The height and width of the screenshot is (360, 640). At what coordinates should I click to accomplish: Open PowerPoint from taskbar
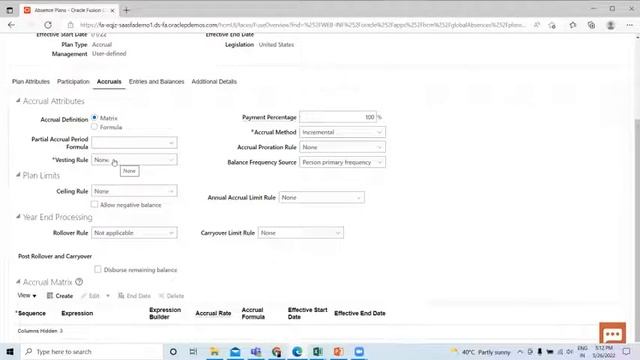[x=338, y=351]
